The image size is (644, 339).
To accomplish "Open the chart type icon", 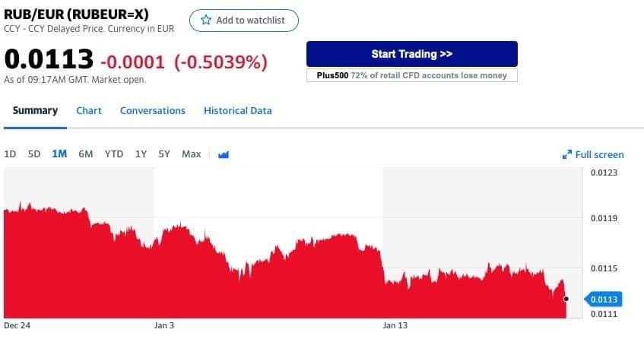I will (224, 154).
